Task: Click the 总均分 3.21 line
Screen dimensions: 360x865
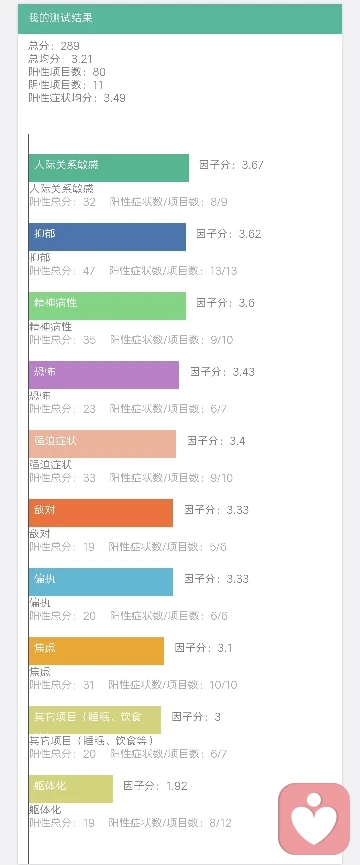Action: tap(60, 59)
